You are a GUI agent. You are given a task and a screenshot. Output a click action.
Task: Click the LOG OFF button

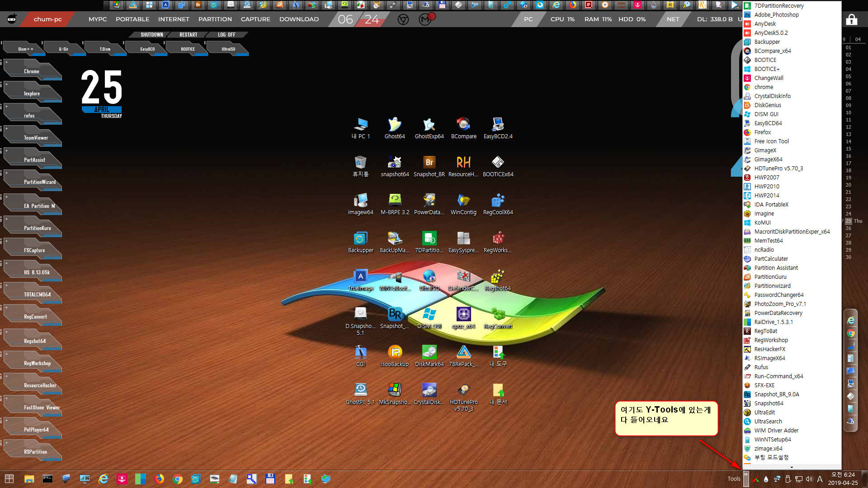click(x=226, y=35)
